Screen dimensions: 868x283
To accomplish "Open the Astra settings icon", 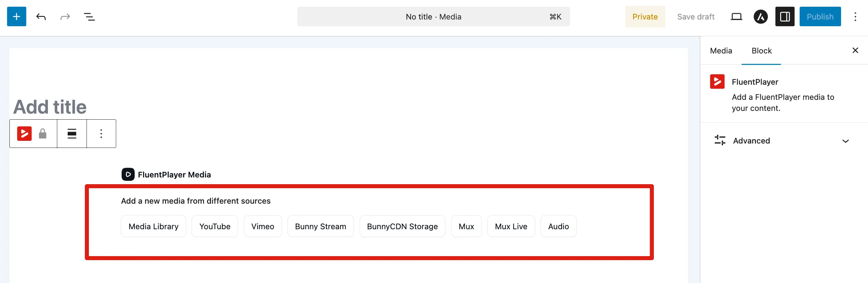I will 761,16.
